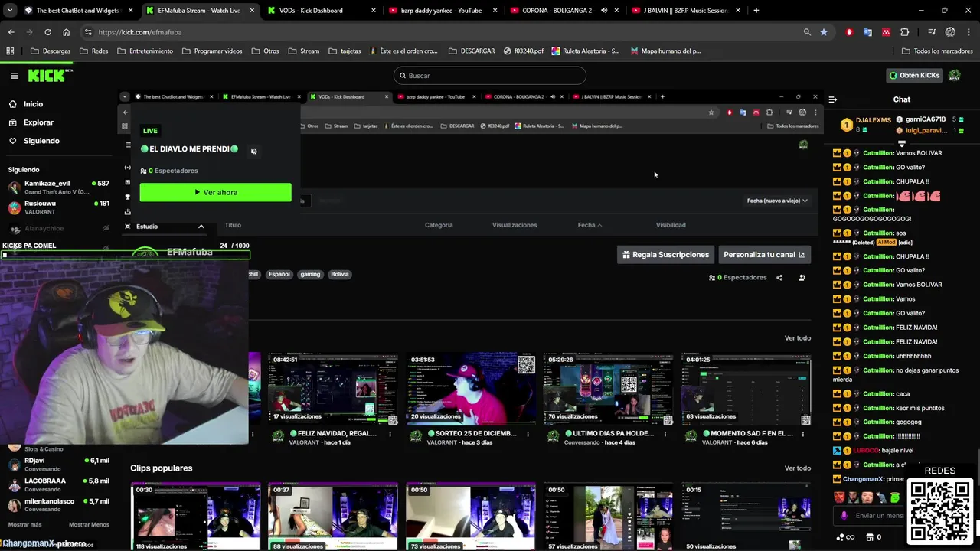Mute the CORONA - BOLIGANGA tab audio
Screen dimensions: 980x551
pyautogui.click(x=604, y=11)
